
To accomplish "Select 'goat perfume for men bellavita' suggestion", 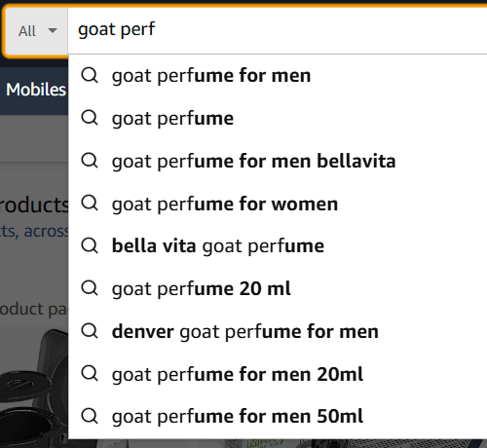I will (278, 161).
